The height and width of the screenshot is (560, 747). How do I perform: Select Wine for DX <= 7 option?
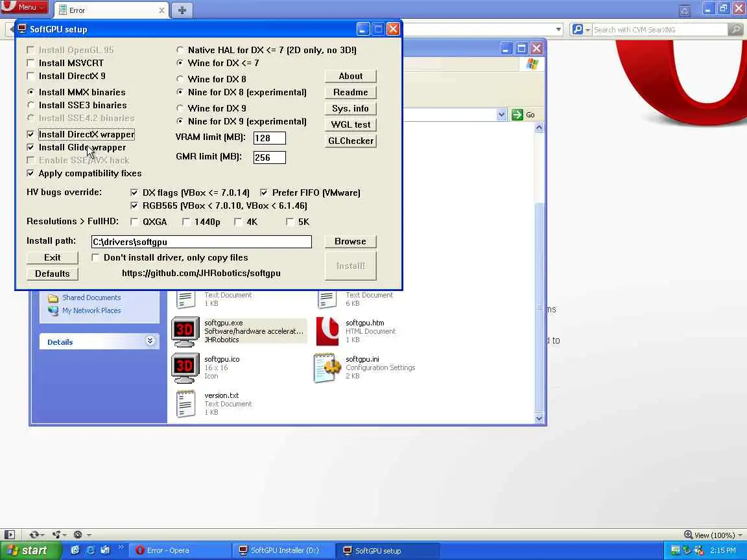(180, 63)
